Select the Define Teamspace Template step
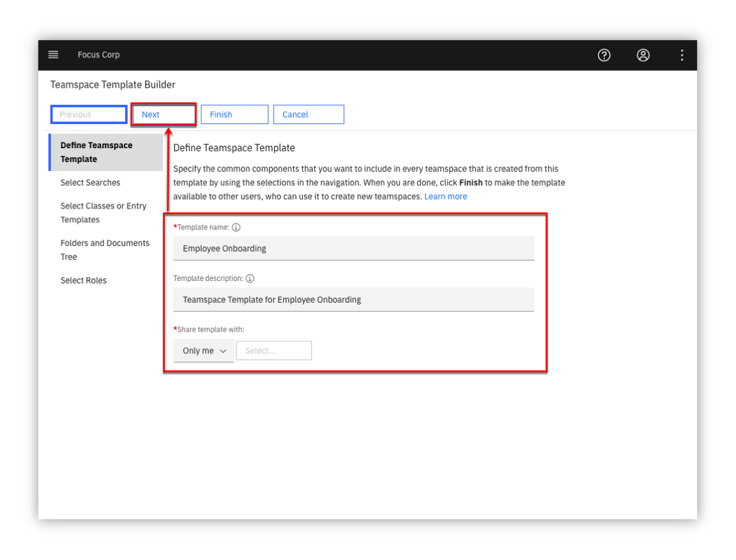This screenshot has width=736, height=560. (x=106, y=153)
